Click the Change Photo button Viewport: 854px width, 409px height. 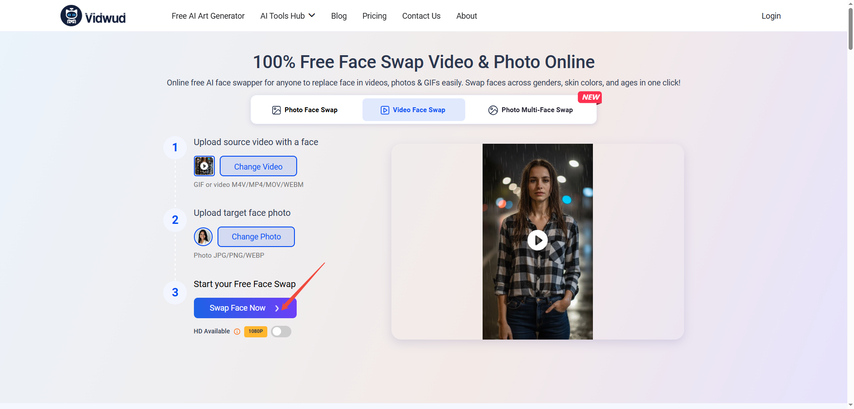point(256,236)
